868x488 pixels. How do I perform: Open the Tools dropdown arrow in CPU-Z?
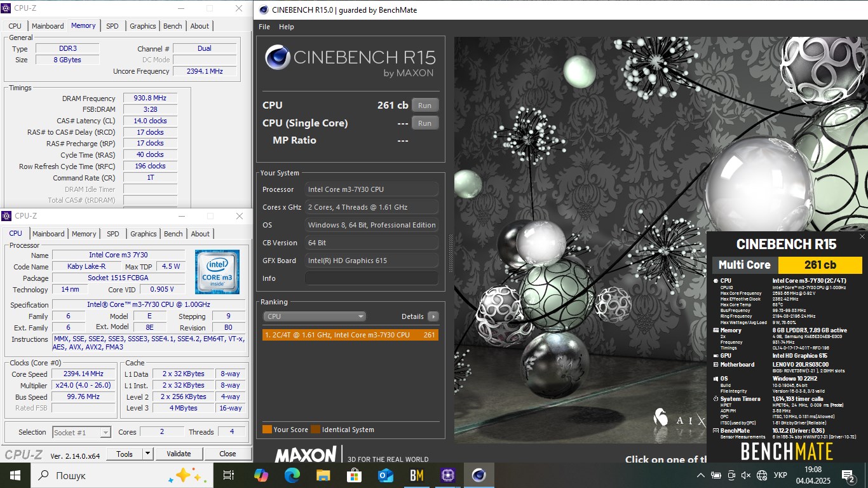tap(147, 454)
